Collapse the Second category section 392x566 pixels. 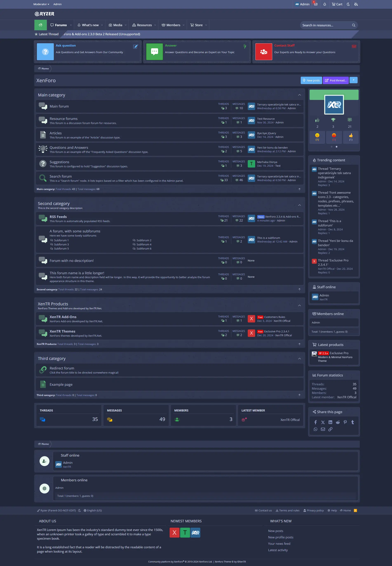click(299, 205)
